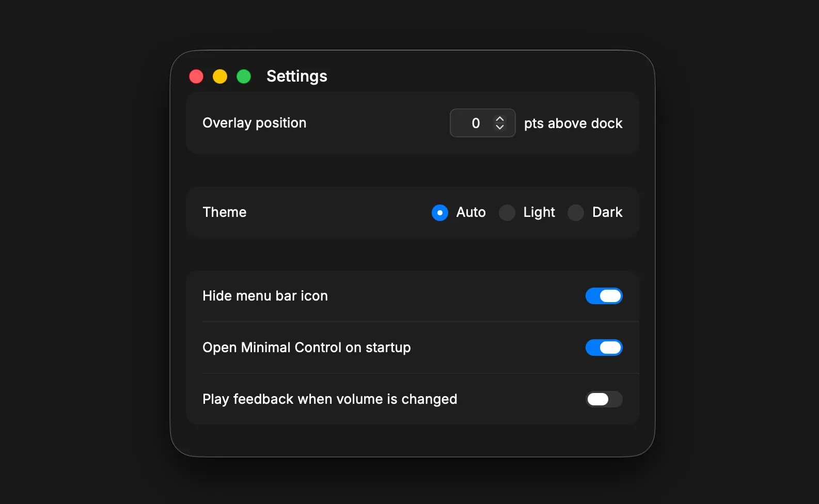The image size is (819, 504).
Task: Click the Light theme label
Action: pyautogui.click(x=539, y=212)
